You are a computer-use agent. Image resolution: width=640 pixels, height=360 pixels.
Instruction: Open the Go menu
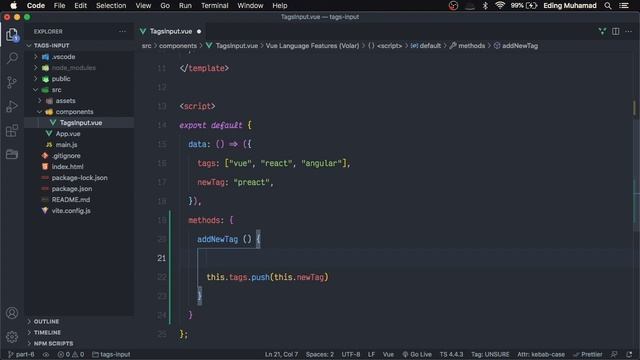165,6
